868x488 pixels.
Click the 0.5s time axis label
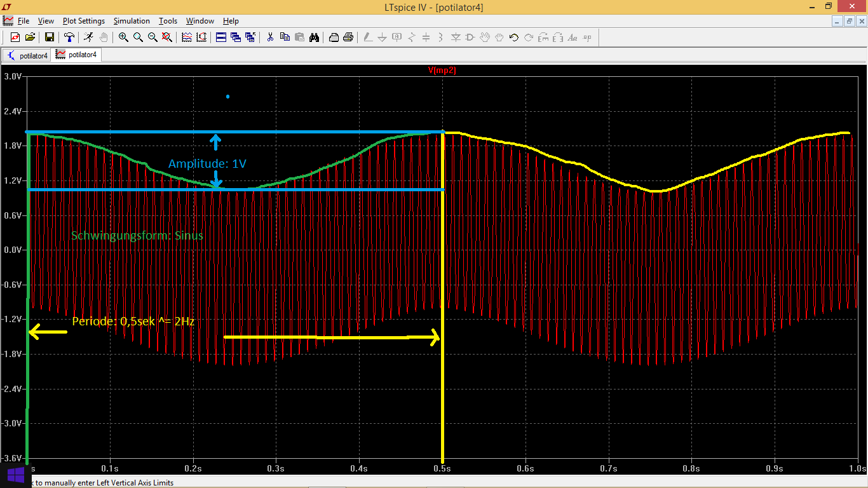coord(442,469)
